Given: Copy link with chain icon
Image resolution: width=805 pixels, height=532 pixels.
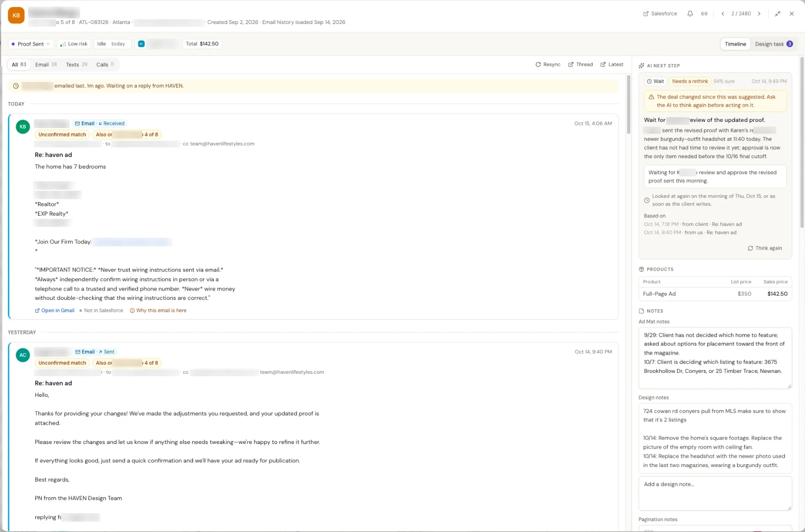Looking at the screenshot, I should [704, 14].
